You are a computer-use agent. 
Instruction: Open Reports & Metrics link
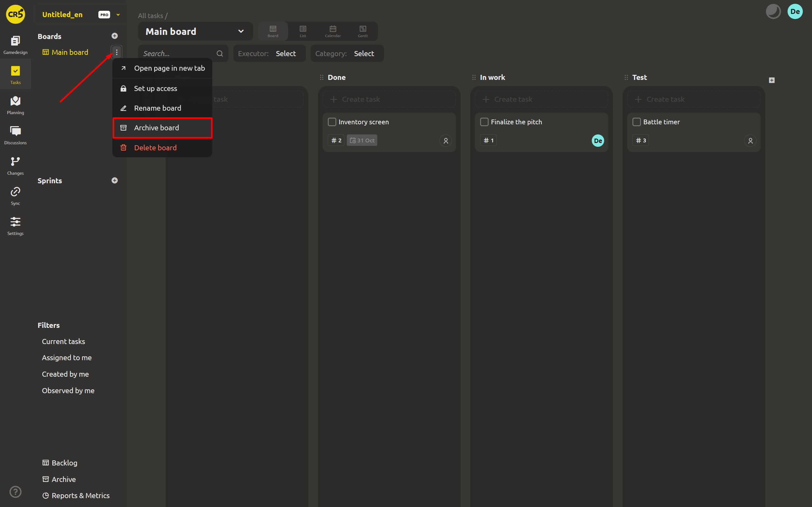pos(76,495)
